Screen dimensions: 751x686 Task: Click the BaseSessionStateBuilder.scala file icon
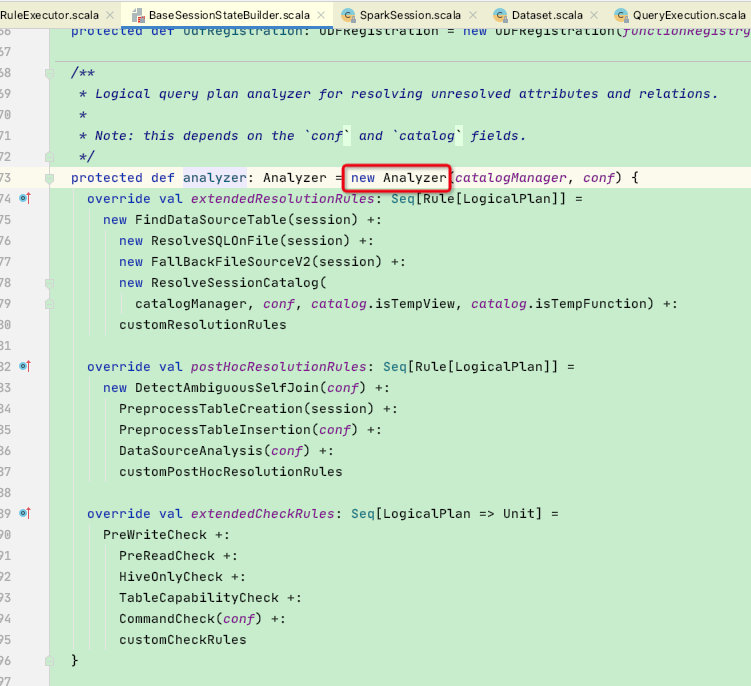pos(138,15)
